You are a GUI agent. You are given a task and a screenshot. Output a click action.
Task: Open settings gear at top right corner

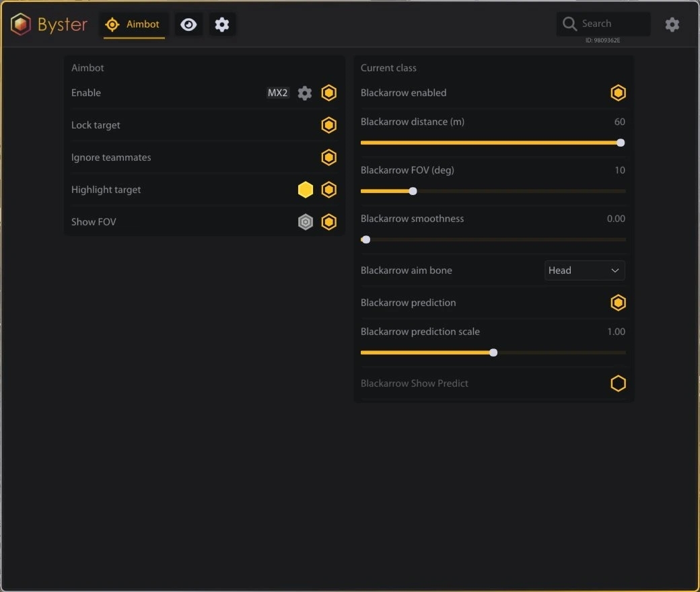tap(672, 24)
